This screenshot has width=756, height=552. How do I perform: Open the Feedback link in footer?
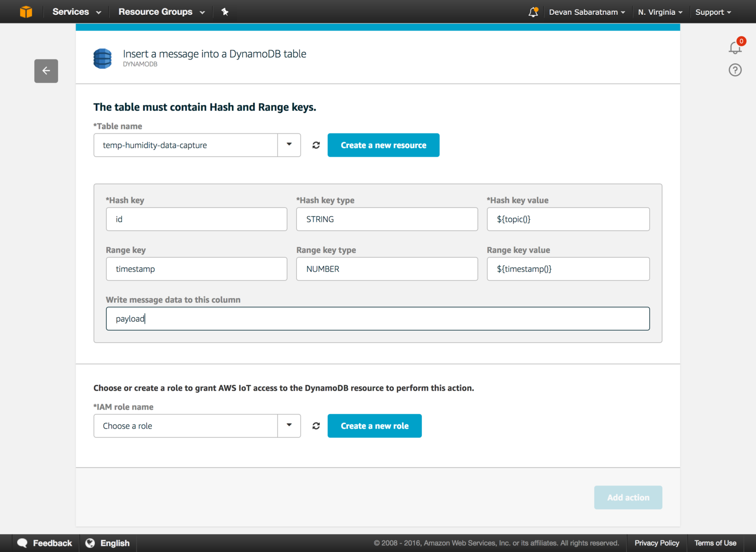pyautogui.click(x=52, y=543)
